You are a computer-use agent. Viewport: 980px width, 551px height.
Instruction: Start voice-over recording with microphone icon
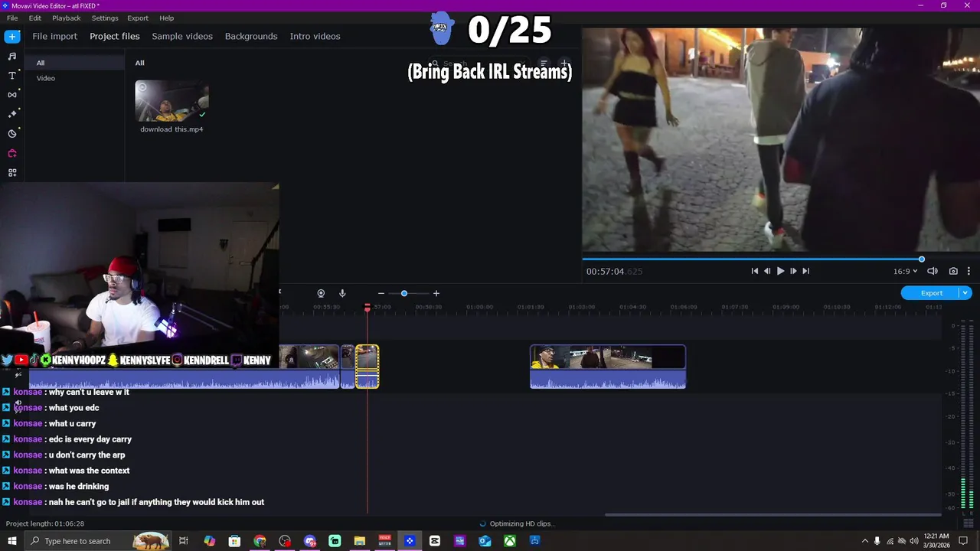tap(342, 293)
